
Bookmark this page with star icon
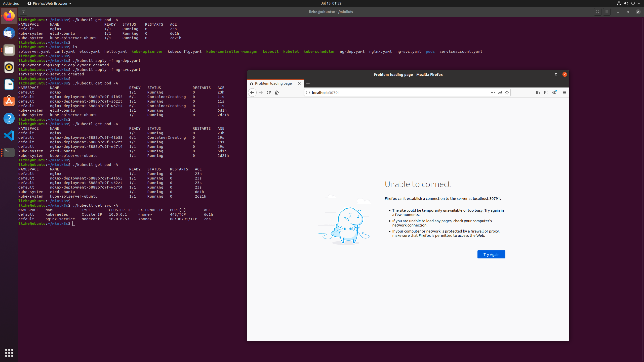pyautogui.click(x=507, y=93)
